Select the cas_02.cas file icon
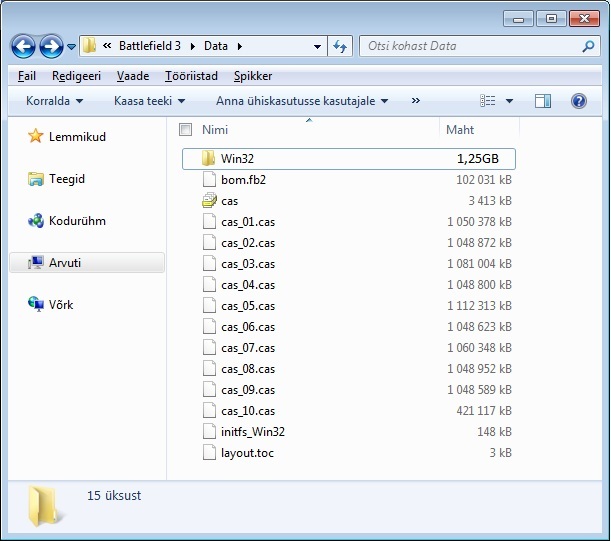The height and width of the screenshot is (541, 611). (x=209, y=243)
